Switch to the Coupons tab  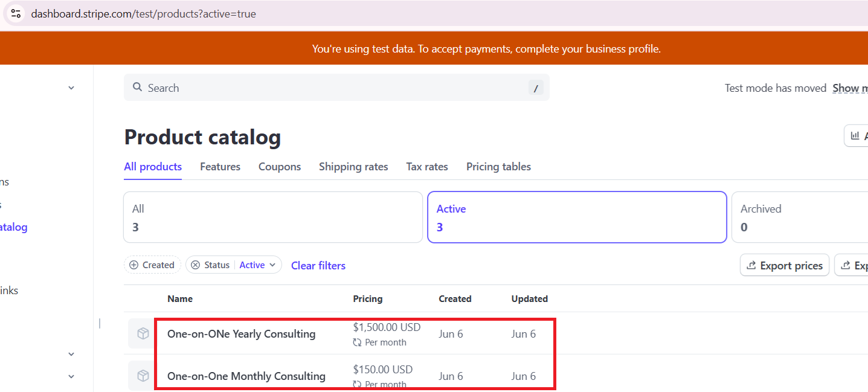279,167
